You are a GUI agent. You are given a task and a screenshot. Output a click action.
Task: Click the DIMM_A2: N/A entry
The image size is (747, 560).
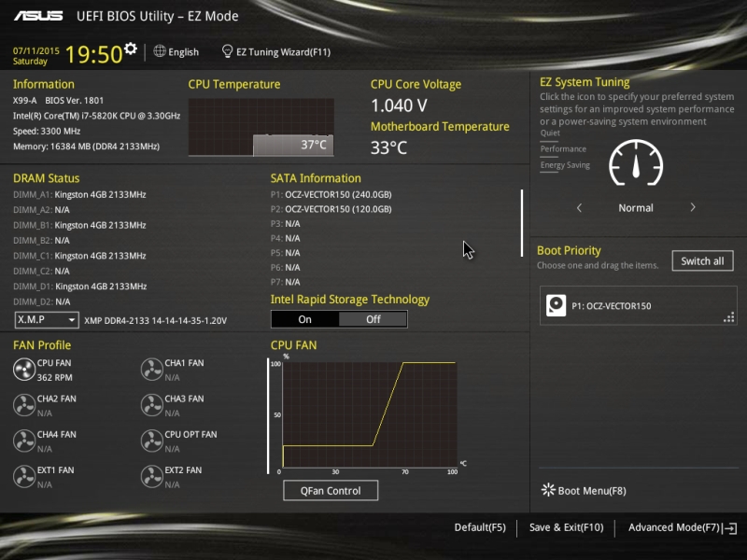41,209
